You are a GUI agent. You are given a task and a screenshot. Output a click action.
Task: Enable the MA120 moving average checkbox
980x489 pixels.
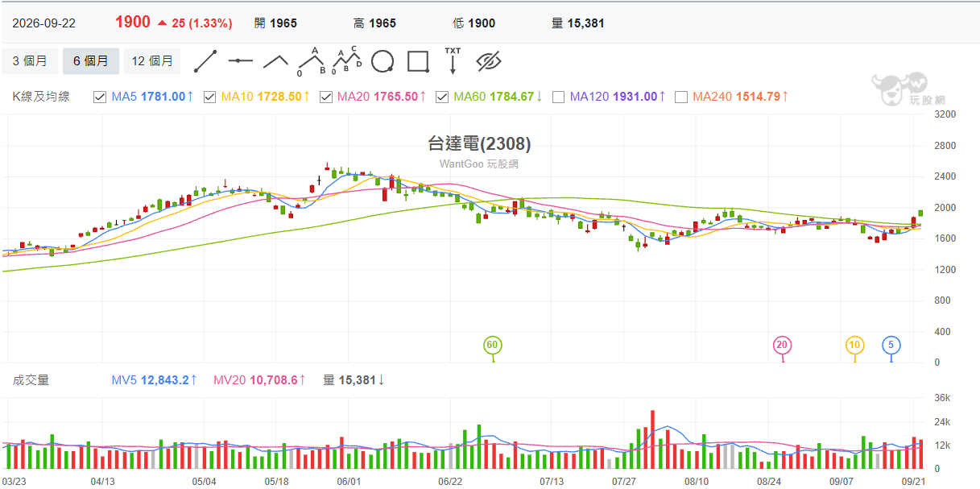pos(559,97)
